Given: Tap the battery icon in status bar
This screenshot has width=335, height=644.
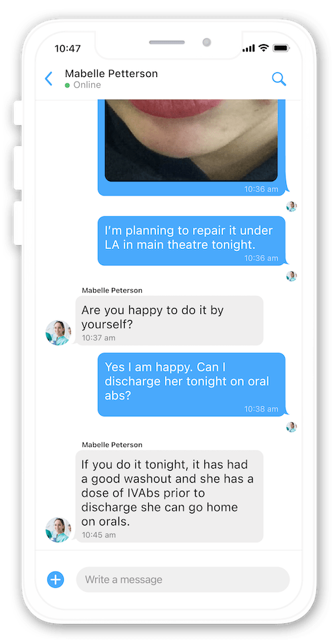Looking at the screenshot, I should click(281, 48).
